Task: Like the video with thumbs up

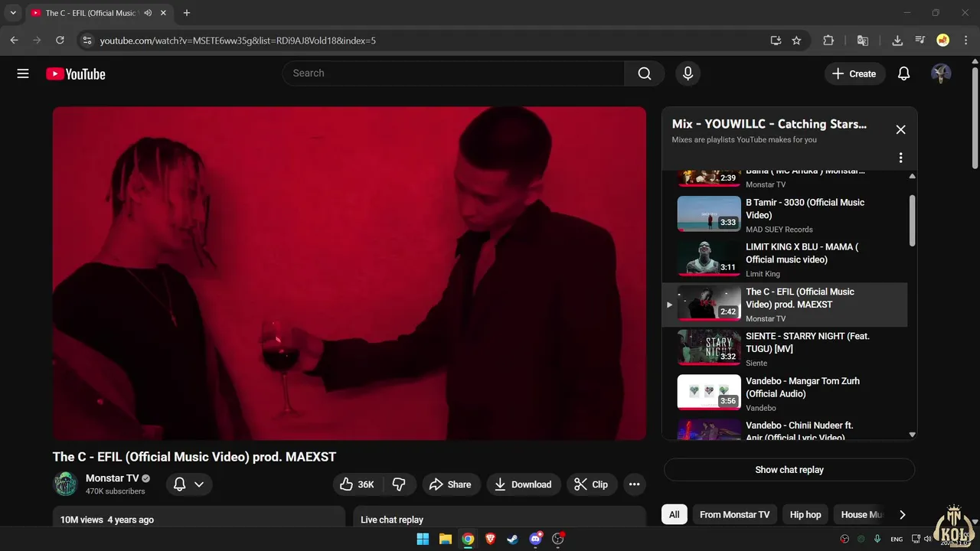Action: (x=358, y=484)
